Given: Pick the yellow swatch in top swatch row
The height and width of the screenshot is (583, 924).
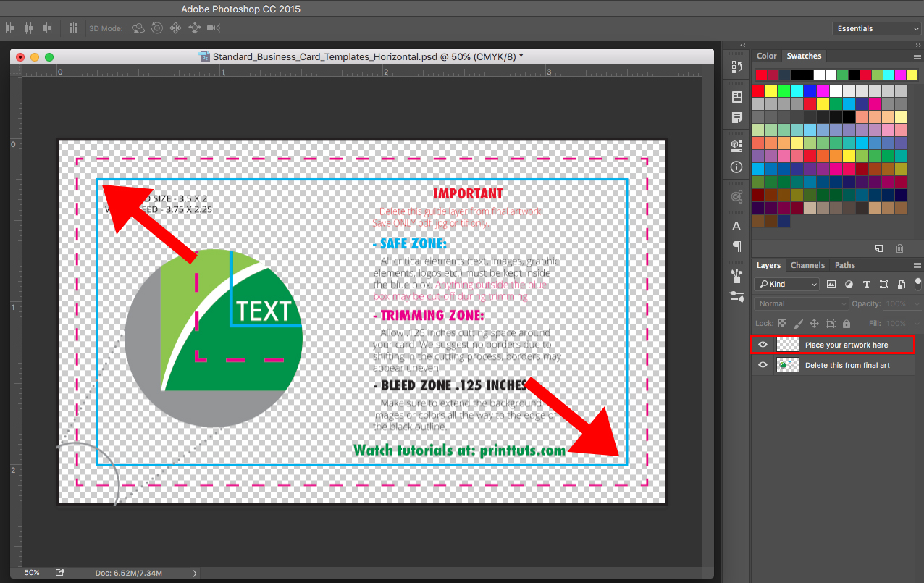Looking at the screenshot, I should point(912,75).
